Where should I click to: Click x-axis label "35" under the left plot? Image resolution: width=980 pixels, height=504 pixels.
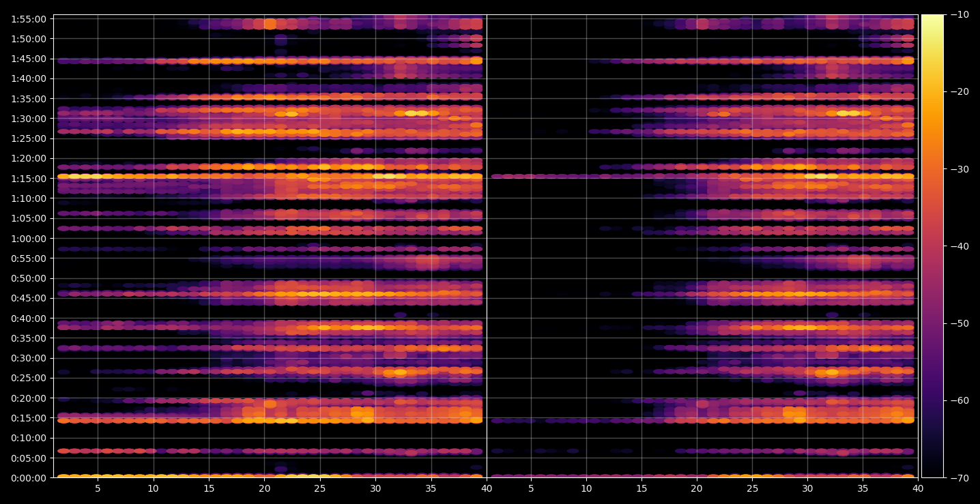tap(431, 488)
